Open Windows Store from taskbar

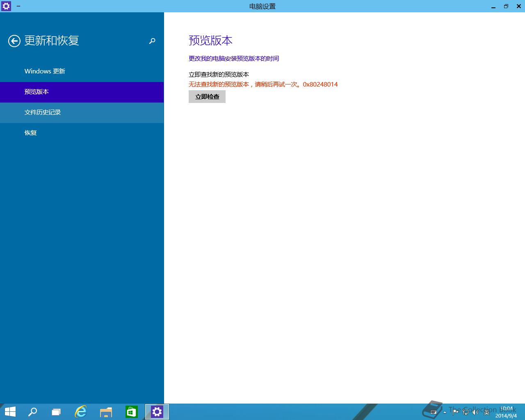(x=131, y=412)
